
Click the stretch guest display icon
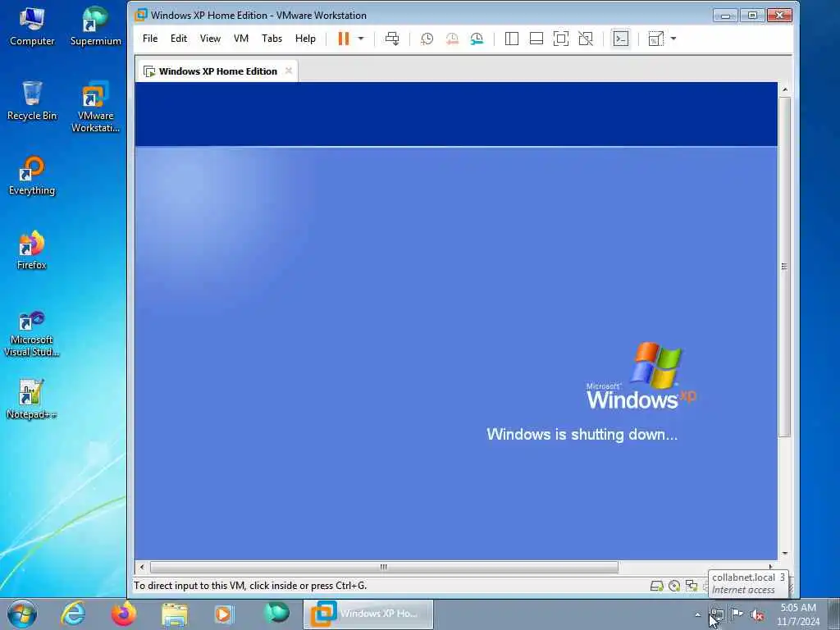tap(655, 39)
